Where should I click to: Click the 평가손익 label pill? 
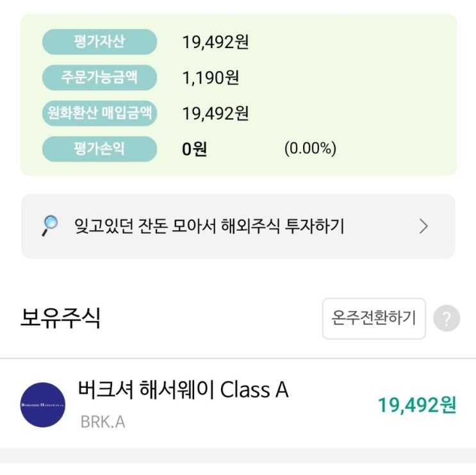[99, 149]
